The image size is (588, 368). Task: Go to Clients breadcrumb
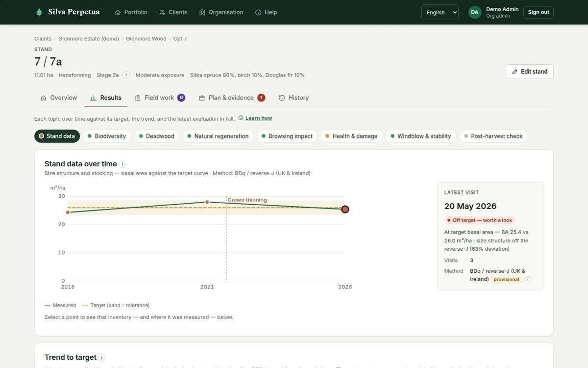43,39
